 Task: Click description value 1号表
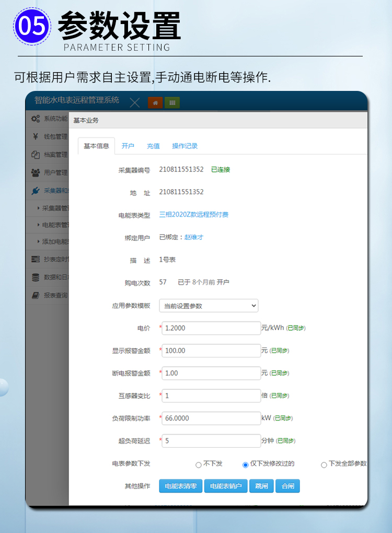coord(167,260)
